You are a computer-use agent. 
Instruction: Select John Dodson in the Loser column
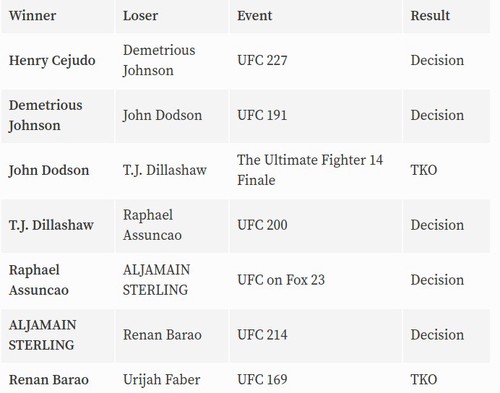(x=162, y=116)
